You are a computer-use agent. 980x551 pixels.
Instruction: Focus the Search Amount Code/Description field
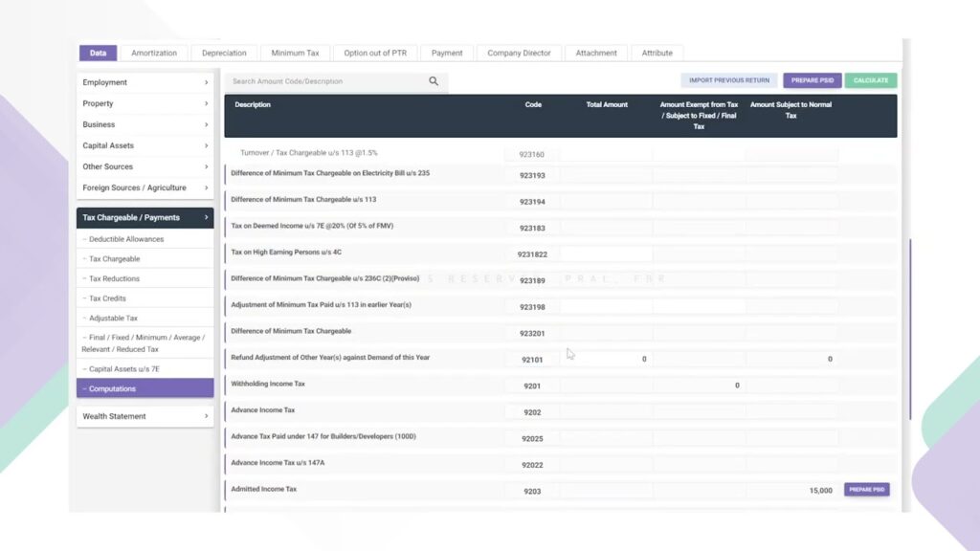coord(328,81)
